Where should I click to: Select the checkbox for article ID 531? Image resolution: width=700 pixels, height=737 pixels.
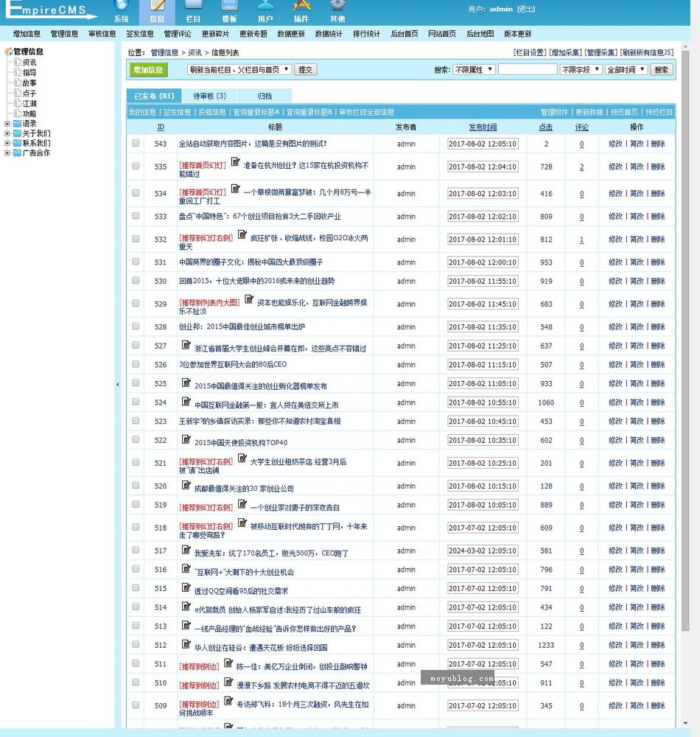136,262
